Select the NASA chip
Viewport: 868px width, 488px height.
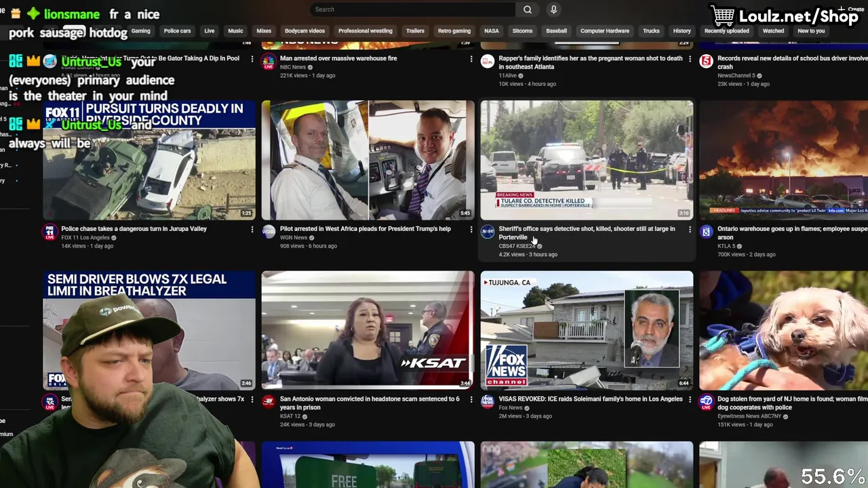click(492, 30)
